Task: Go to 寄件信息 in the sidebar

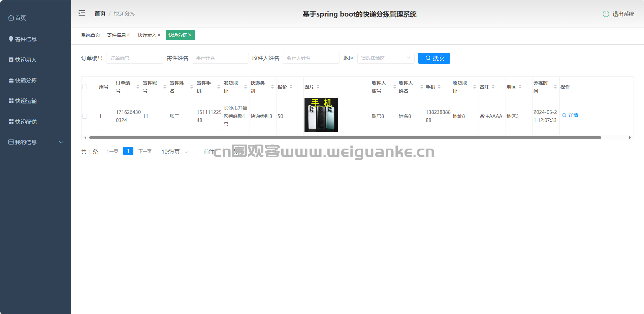Action: pos(26,39)
